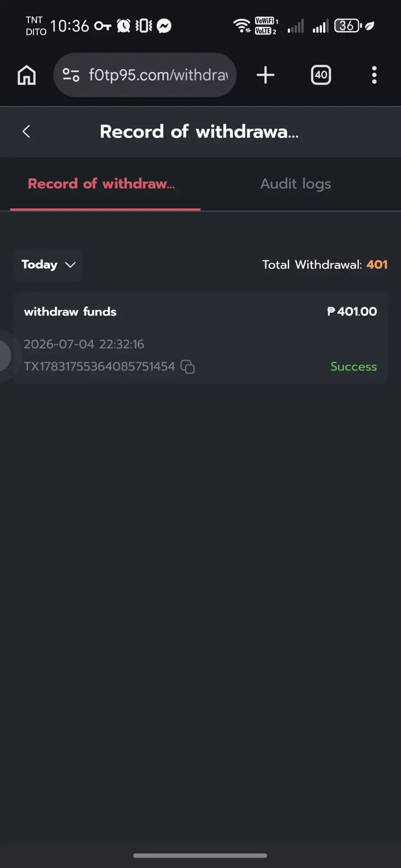The width and height of the screenshot is (401, 868).
Task: Open the browser three-dot menu
Action: [374, 75]
